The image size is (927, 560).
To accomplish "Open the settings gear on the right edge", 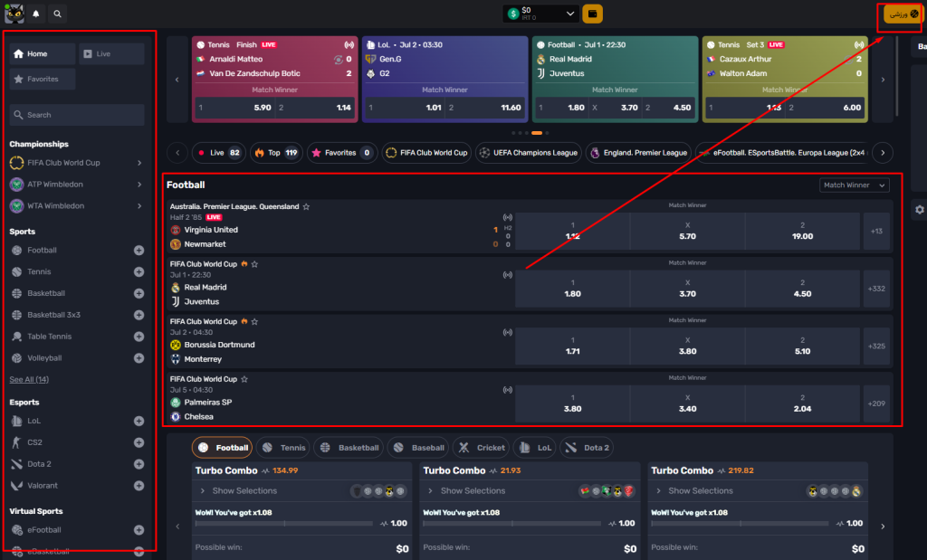I will click(x=920, y=210).
